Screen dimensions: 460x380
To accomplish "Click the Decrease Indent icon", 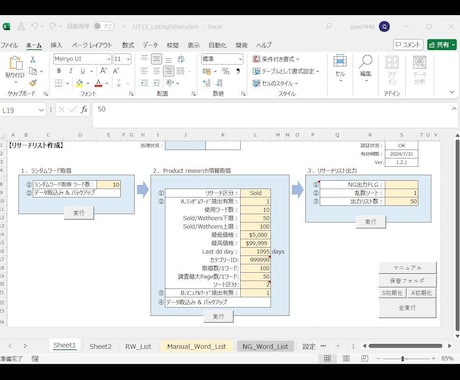I will click(x=144, y=83).
